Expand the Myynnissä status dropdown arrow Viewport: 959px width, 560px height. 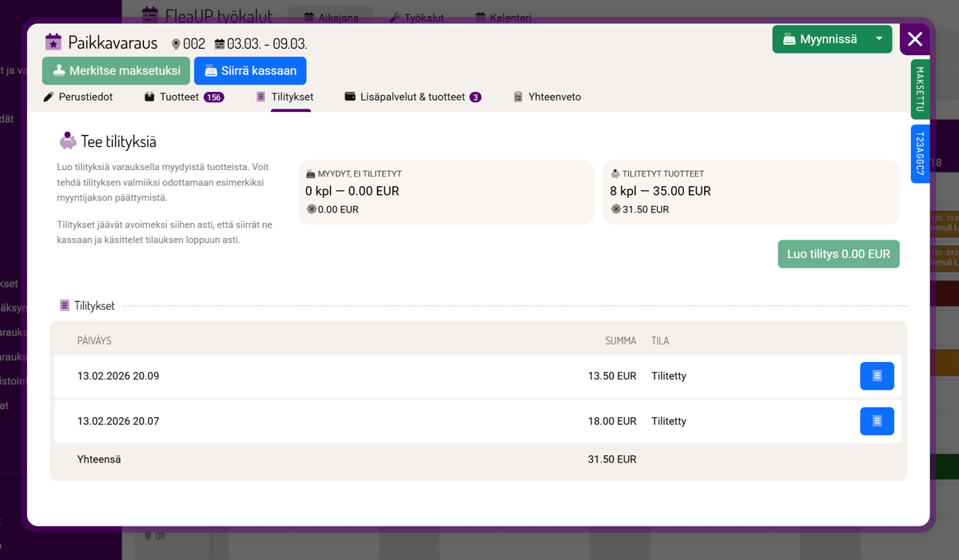tap(879, 39)
